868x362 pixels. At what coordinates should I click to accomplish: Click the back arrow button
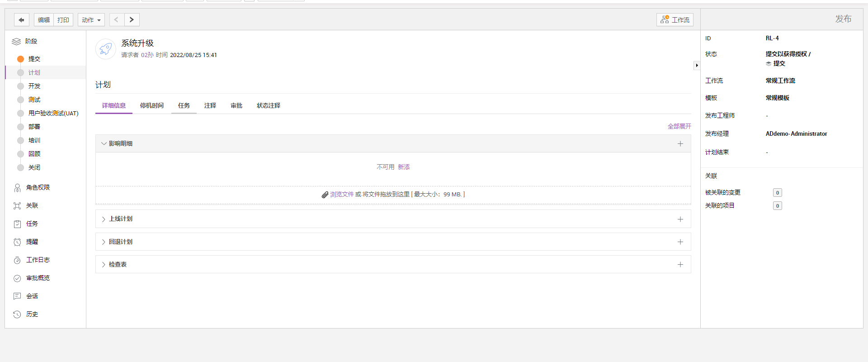(x=21, y=20)
